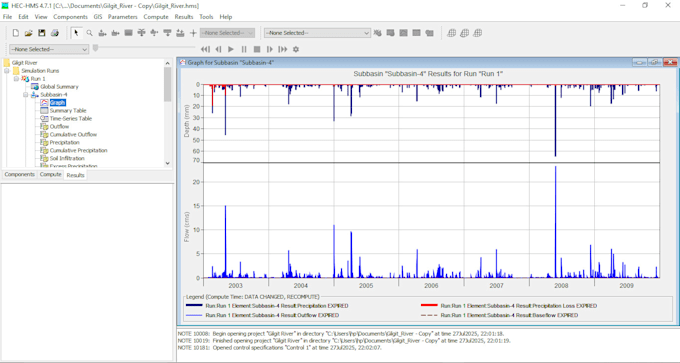The width and height of the screenshot is (680, 363).
Task: Open the Results menu
Action: pyautogui.click(x=184, y=17)
